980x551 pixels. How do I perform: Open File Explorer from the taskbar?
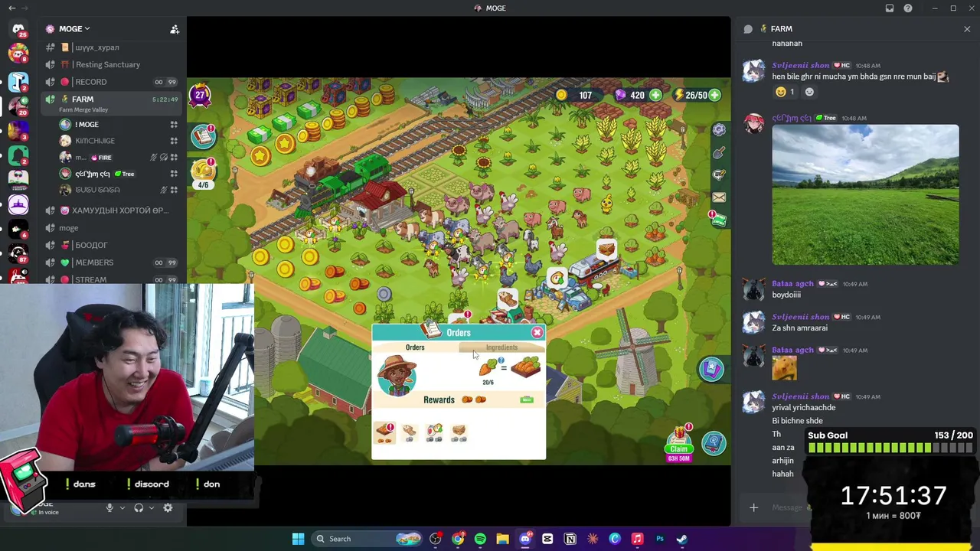coord(502,539)
